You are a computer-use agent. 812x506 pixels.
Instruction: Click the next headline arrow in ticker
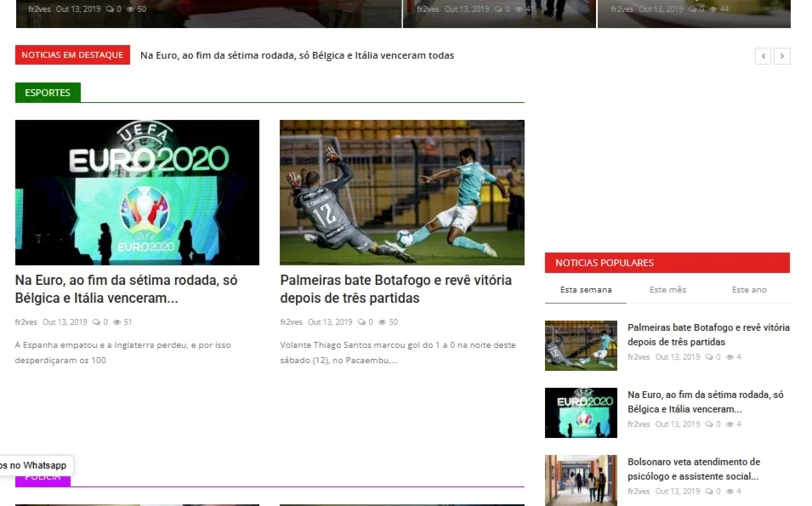(782, 56)
